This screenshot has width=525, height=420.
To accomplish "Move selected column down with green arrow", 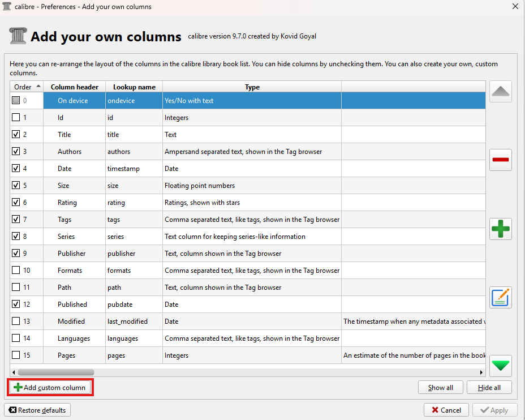I will 500,366.
